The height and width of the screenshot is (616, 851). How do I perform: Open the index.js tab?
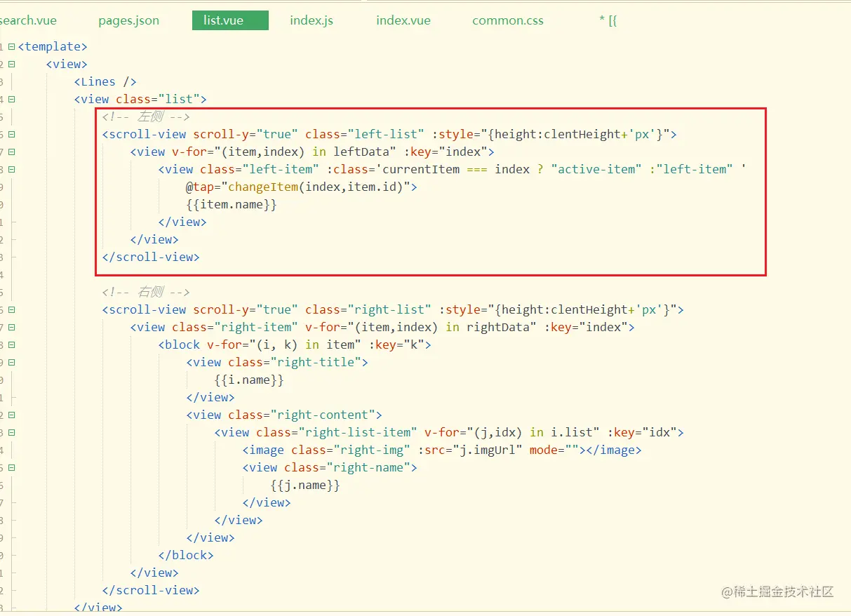pos(311,20)
